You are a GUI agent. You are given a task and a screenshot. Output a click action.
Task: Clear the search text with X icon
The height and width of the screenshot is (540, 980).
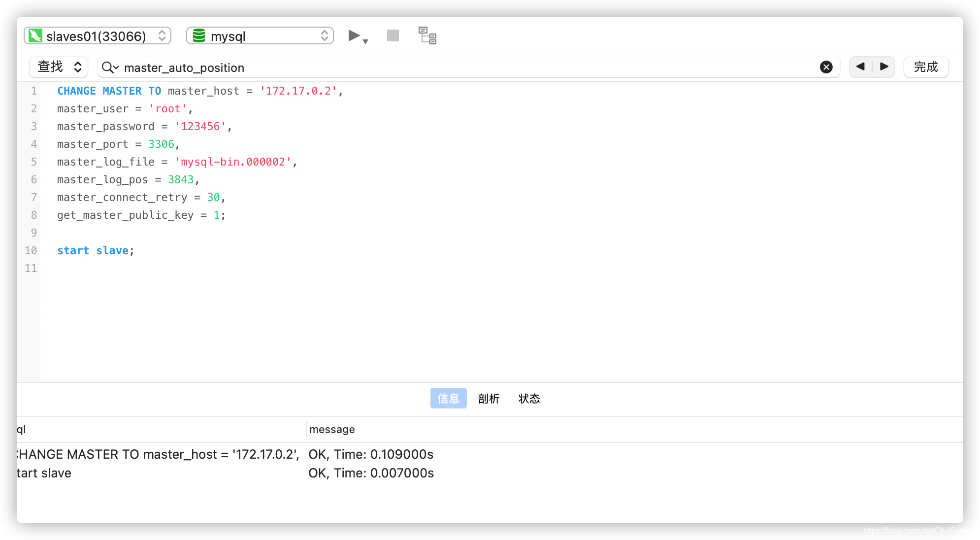826,67
